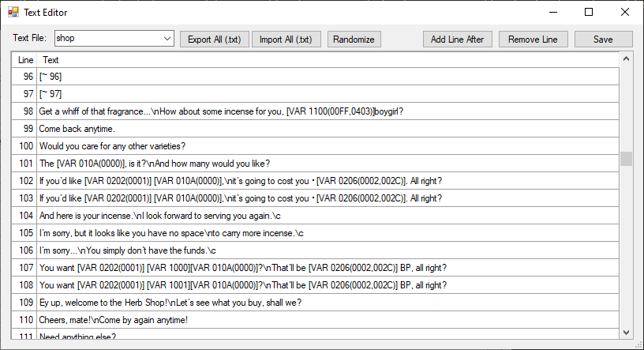Select the Line column header
The width and height of the screenshot is (644, 350).
(25, 60)
